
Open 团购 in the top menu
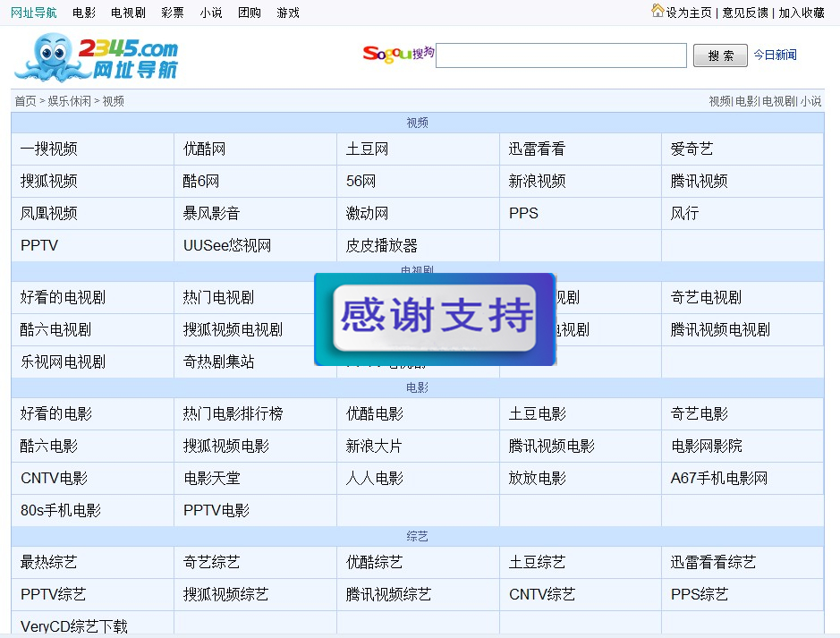[250, 13]
